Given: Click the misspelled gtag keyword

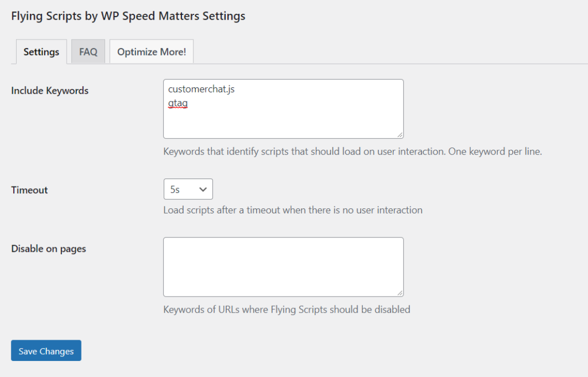Looking at the screenshot, I should click(x=178, y=104).
